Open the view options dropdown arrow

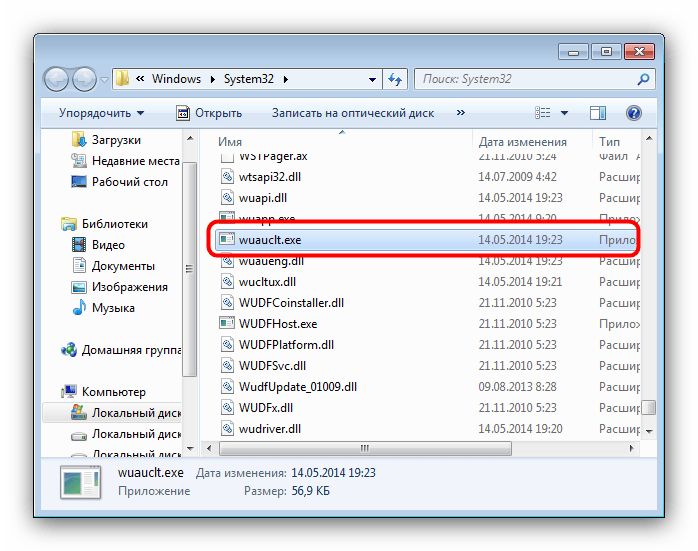coord(564,113)
